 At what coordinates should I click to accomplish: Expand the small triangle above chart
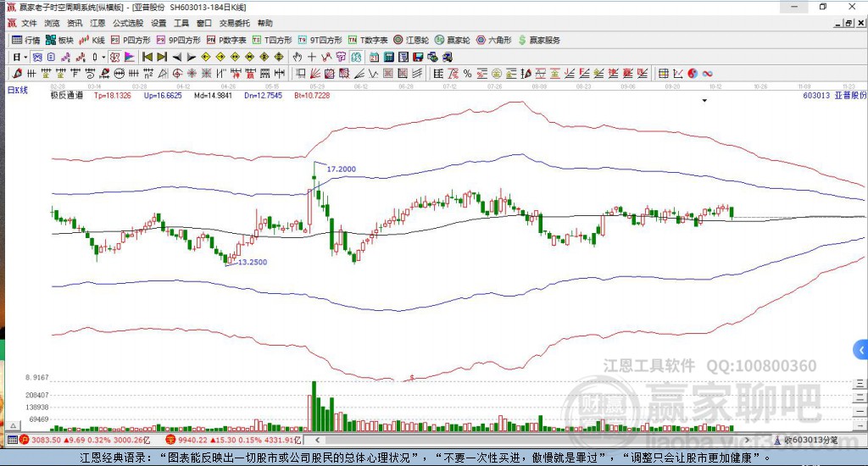coord(704,101)
